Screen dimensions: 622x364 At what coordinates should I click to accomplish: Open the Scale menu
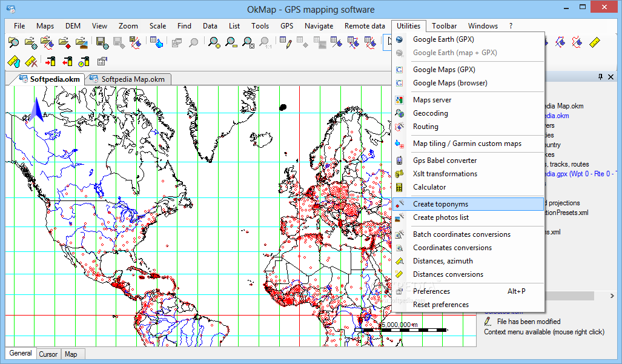[157, 26]
